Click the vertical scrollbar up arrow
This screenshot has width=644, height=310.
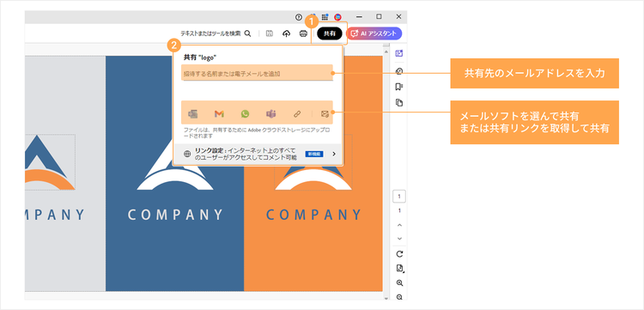pos(386,52)
